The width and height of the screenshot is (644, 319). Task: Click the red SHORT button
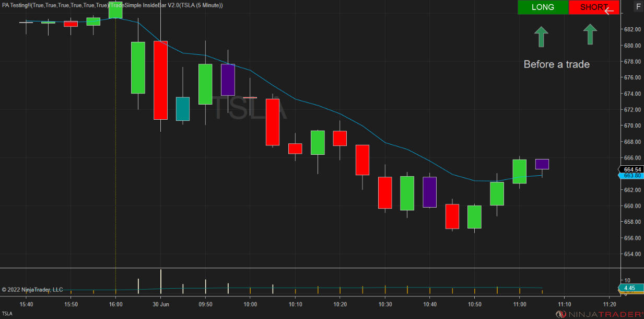pyautogui.click(x=594, y=7)
